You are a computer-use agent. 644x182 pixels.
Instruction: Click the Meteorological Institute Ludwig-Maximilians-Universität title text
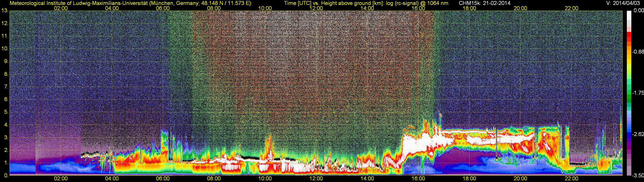[x=131, y=3]
